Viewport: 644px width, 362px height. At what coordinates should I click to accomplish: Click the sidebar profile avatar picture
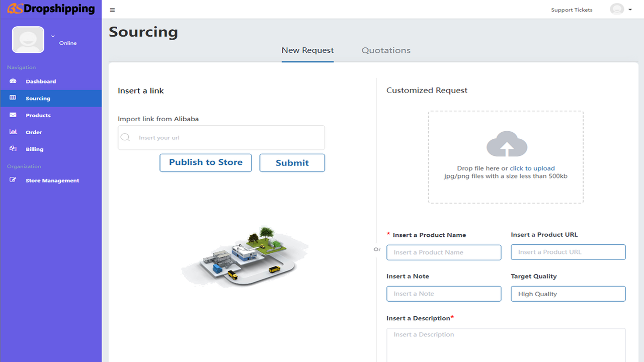point(28,39)
